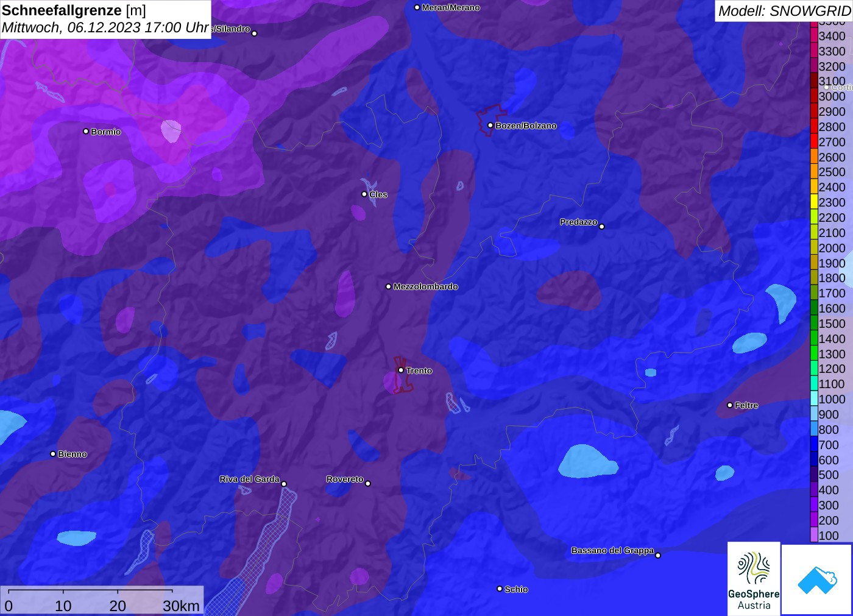Click the Feltre location marker
The width and height of the screenshot is (853, 616).
coord(730,405)
